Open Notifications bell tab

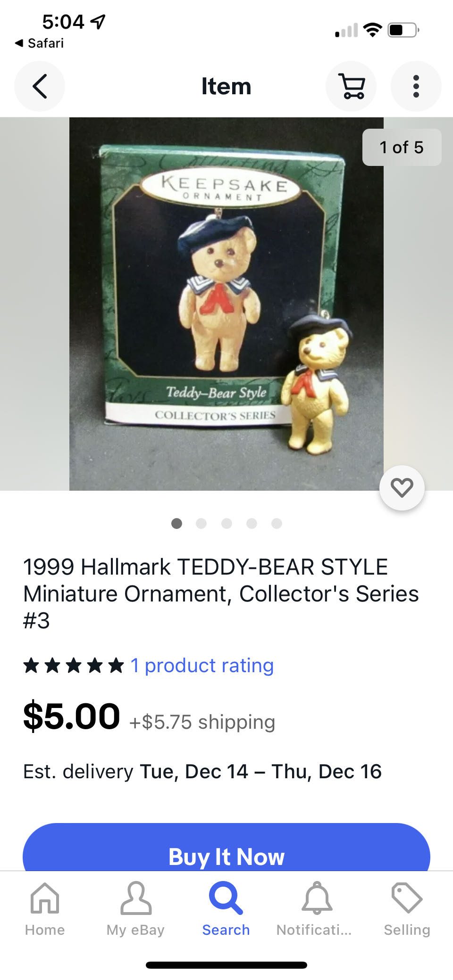pyautogui.click(x=317, y=909)
